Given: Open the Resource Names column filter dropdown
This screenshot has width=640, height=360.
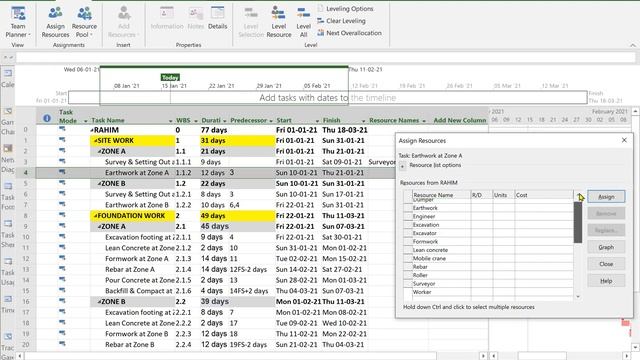Looking at the screenshot, I should click(x=424, y=121).
